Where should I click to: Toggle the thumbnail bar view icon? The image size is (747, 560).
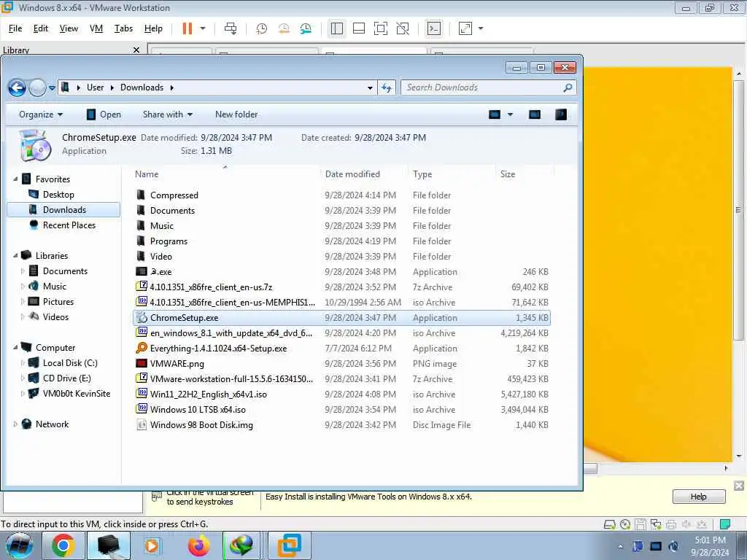359,28
